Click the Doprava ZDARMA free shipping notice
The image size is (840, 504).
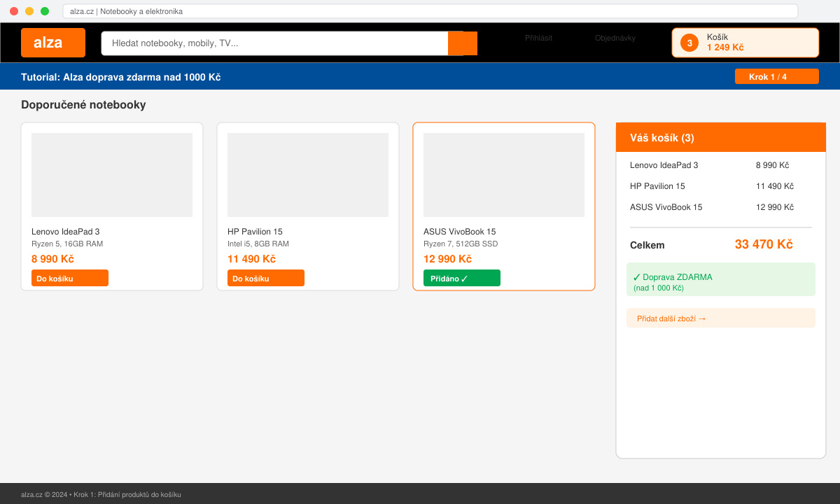(721, 279)
